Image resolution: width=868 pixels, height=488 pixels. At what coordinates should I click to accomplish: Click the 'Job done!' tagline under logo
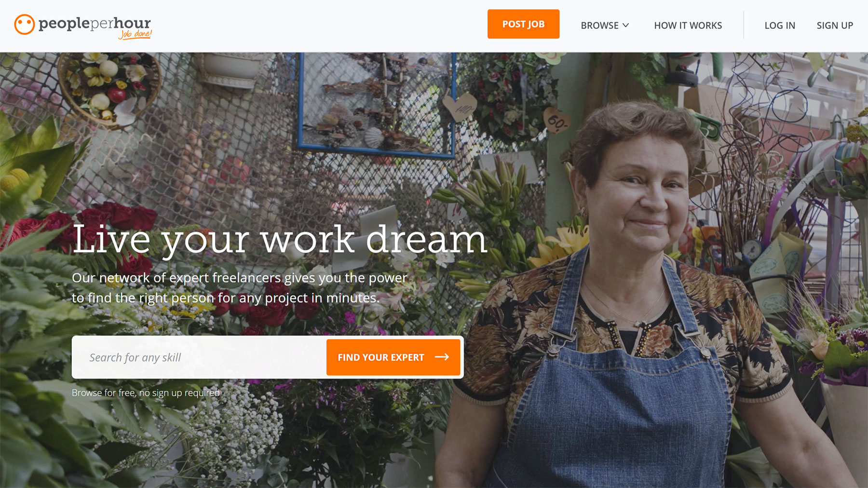coord(135,34)
